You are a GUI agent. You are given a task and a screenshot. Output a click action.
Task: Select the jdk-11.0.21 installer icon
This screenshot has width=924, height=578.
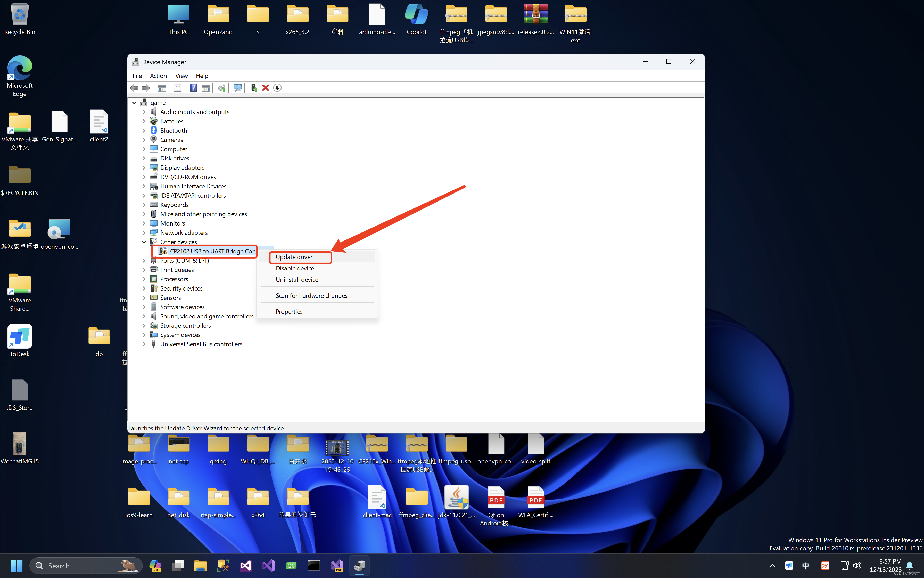click(456, 502)
